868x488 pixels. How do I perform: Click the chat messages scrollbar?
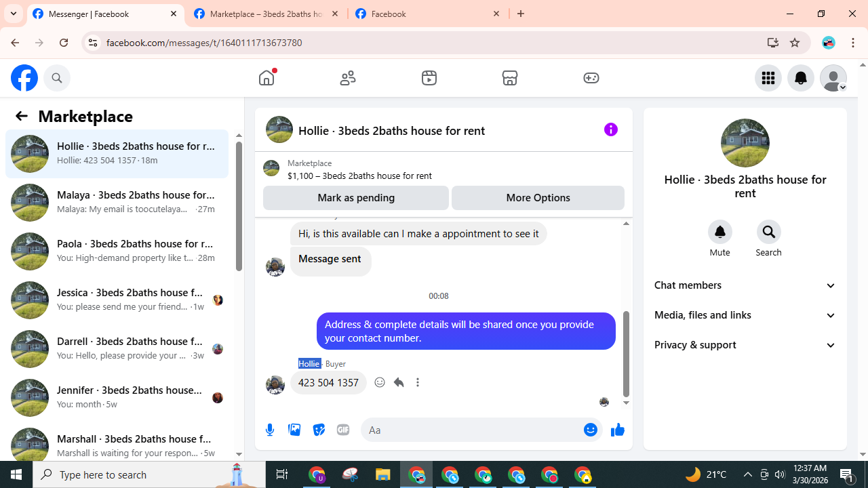626,354
